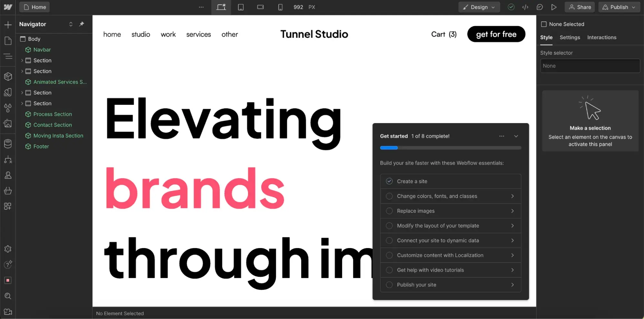
Task: Open the Pages panel icon
Action: pos(8,41)
